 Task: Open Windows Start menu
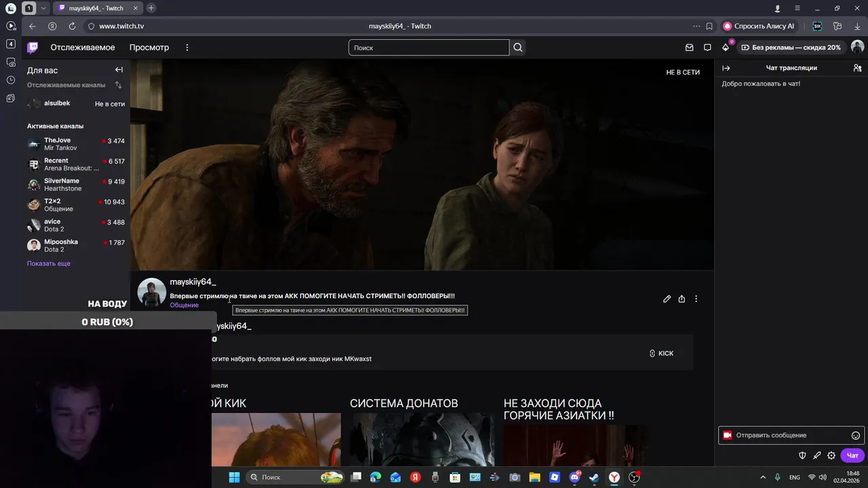[234, 477]
